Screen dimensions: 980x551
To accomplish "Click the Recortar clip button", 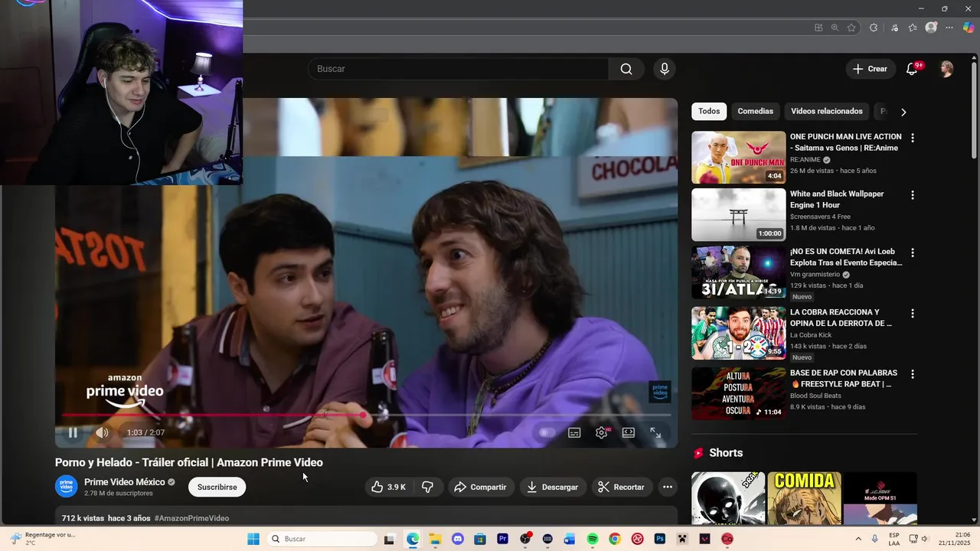I will coord(621,487).
